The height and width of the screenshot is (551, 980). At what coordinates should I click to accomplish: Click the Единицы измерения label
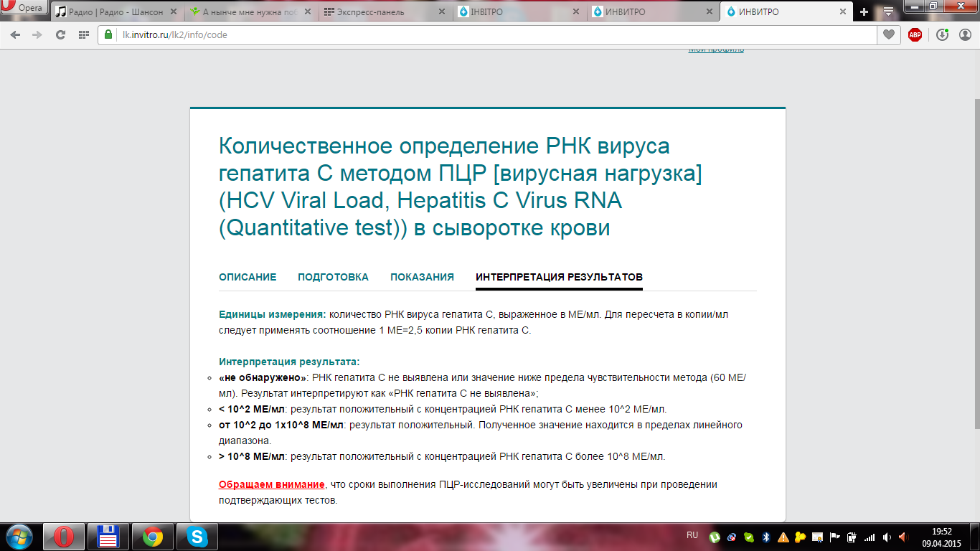pyautogui.click(x=273, y=314)
